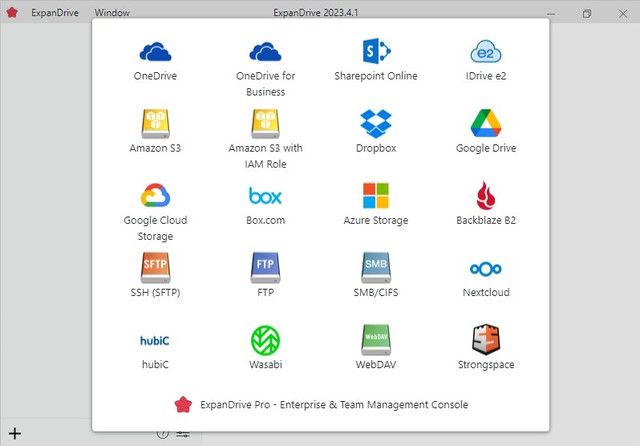Viewport: 640px width, 446px height.
Task: Open ExpanDrive Pro Enterprise console link
Action: pyautogui.click(x=321, y=405)
